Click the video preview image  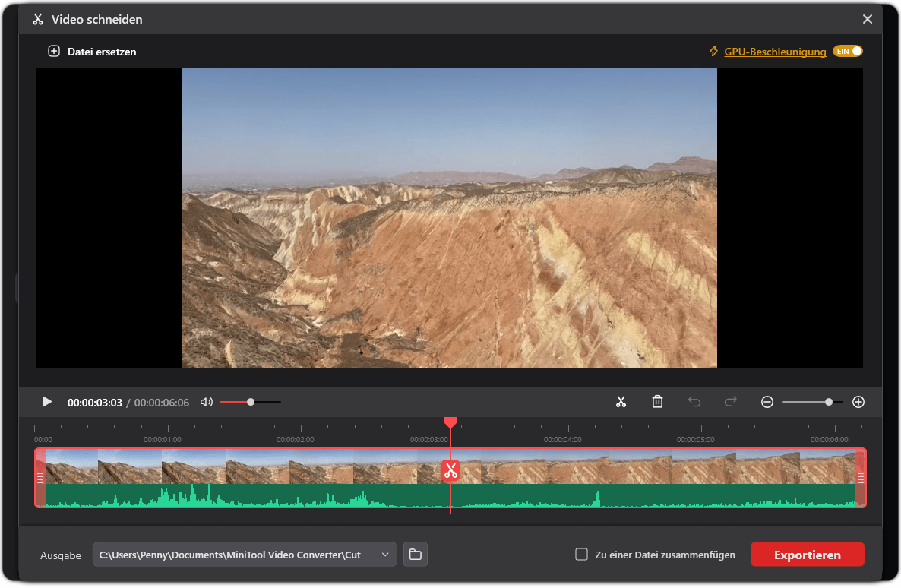[x=449, y=218]
